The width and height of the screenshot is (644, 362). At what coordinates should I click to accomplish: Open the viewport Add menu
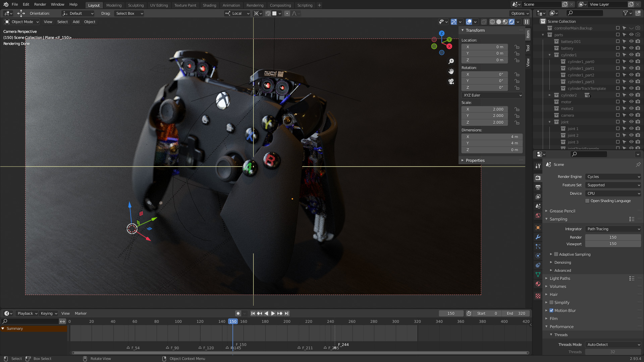point(76,22)
